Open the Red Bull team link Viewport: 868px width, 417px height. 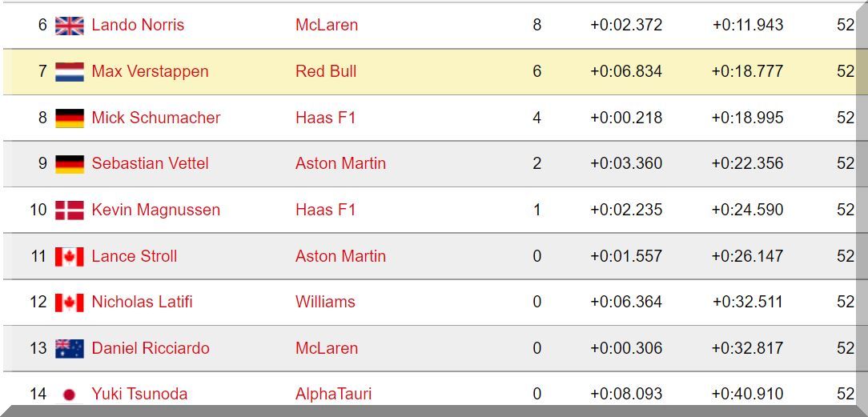(326, 71)
